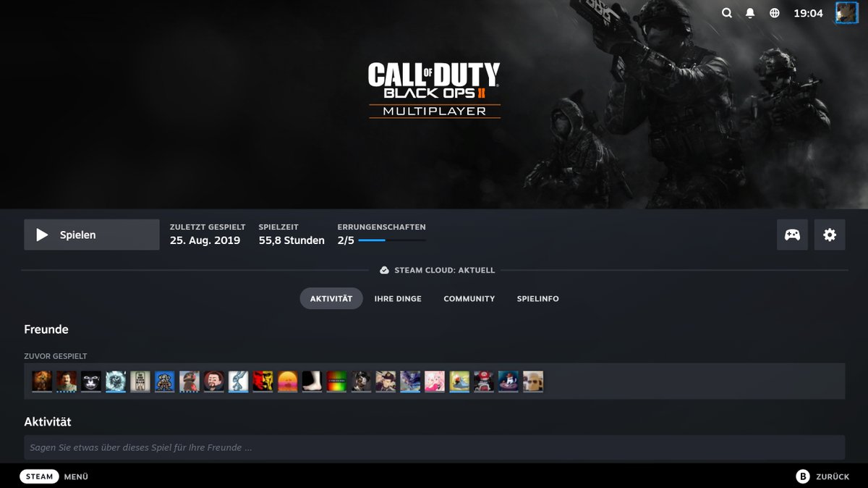The width and height of the screenshot is (868, 488).
Task: Click the Call of Duty Black Ops II logo
Action: 434,90
